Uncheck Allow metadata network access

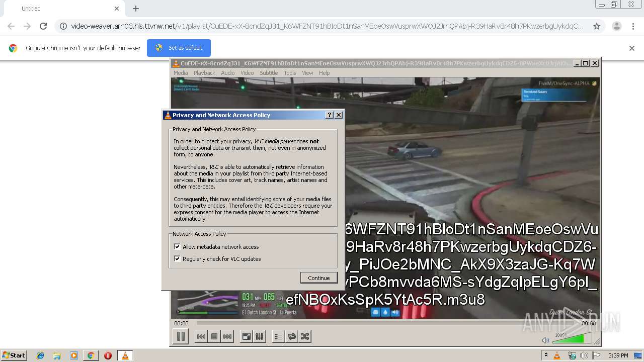[177, 247]
